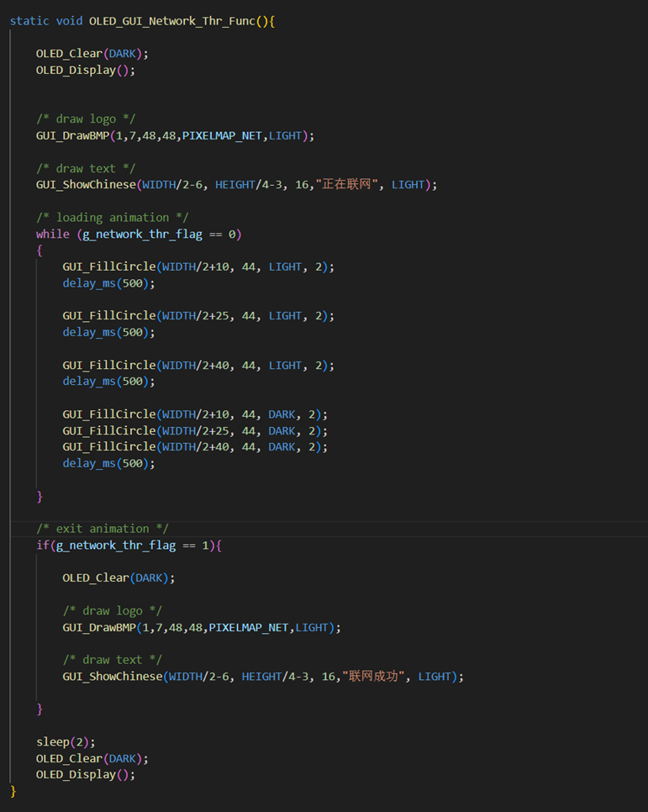The height and width of the screenshot is (812, 648).
Task: Click the GUI_FillCircle WIDTH/2+40 LIGHT line
Action: (198, 366)
